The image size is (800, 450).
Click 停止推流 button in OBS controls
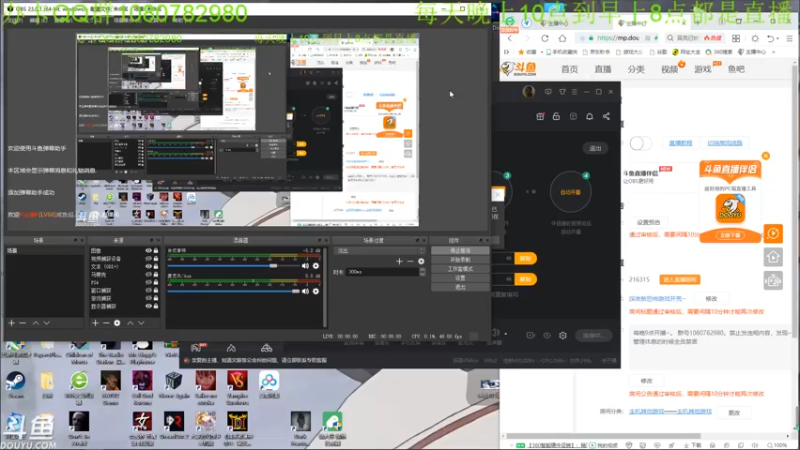(x=460, y=251)
